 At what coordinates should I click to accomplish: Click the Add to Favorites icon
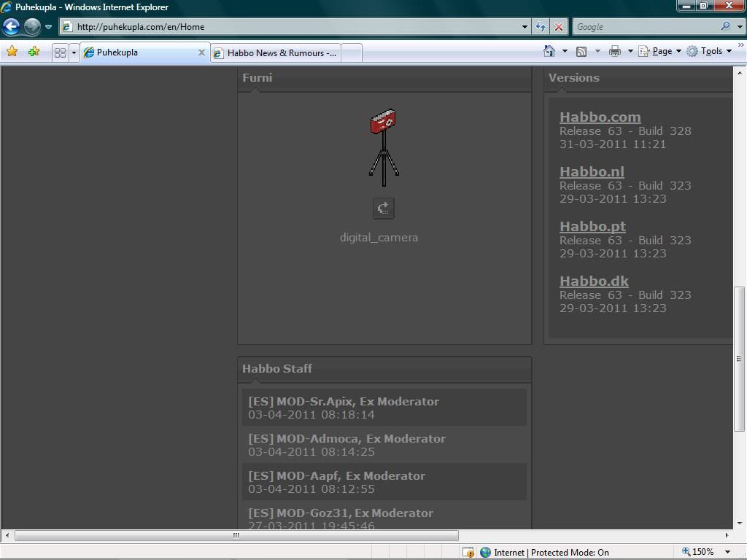tap(34, 52)
